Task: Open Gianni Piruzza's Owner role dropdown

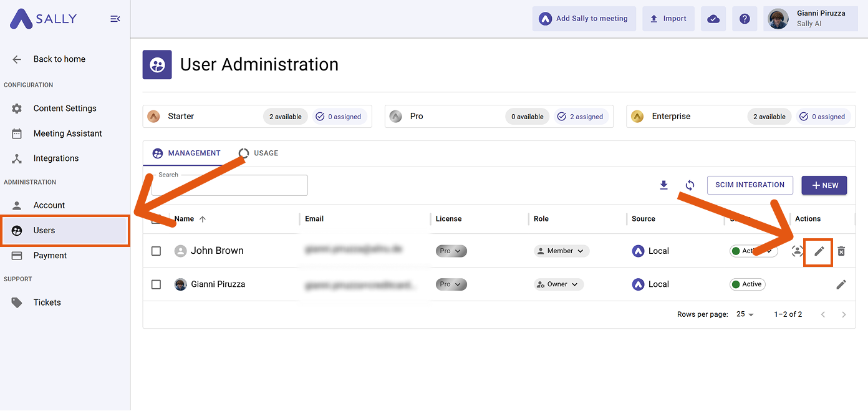Action: tap(559, 284)
